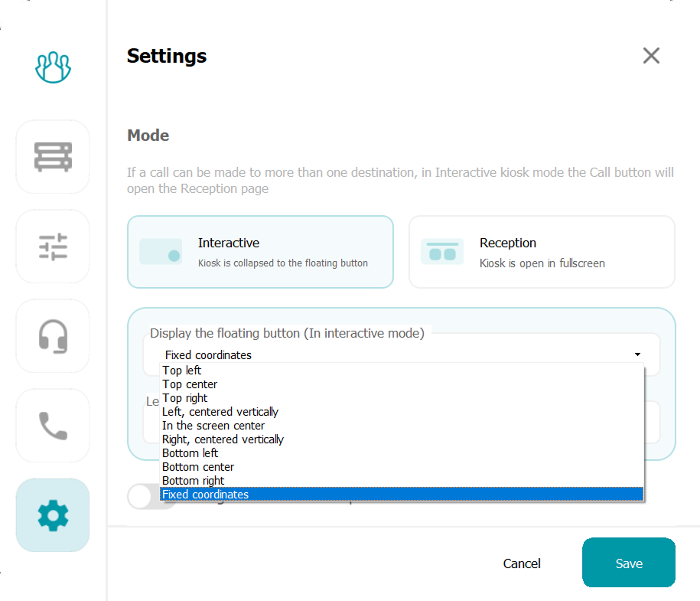Select the Interactive kiosk mode card
Viewport: 700px width, 601px height.
[x=260, y=252]
